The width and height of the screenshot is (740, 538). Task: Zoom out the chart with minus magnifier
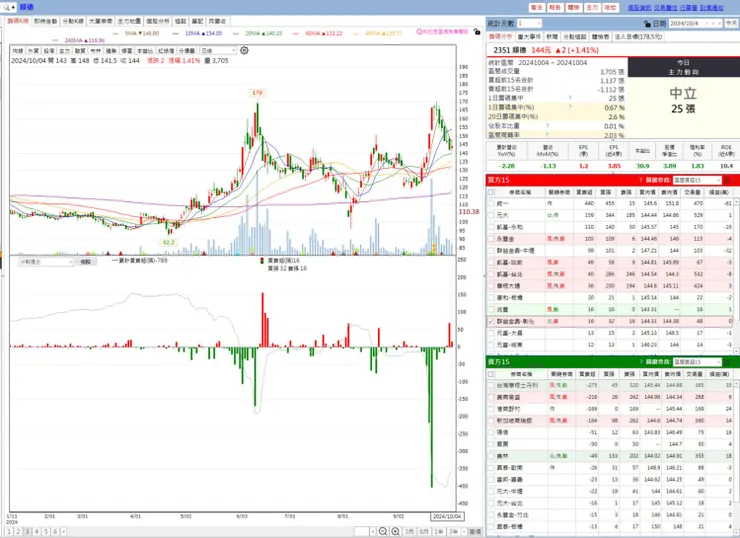[383, 531]
